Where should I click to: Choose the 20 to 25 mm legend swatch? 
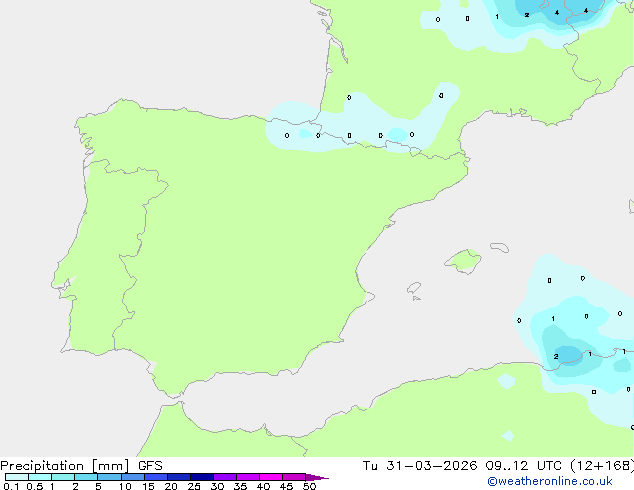tap(179, 477)
